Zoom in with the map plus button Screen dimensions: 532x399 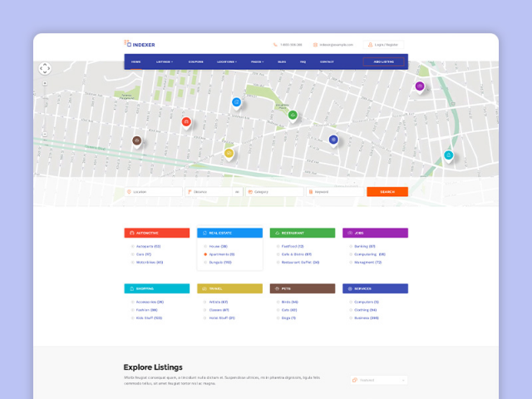pyautogui.click(x=45, y=83)
